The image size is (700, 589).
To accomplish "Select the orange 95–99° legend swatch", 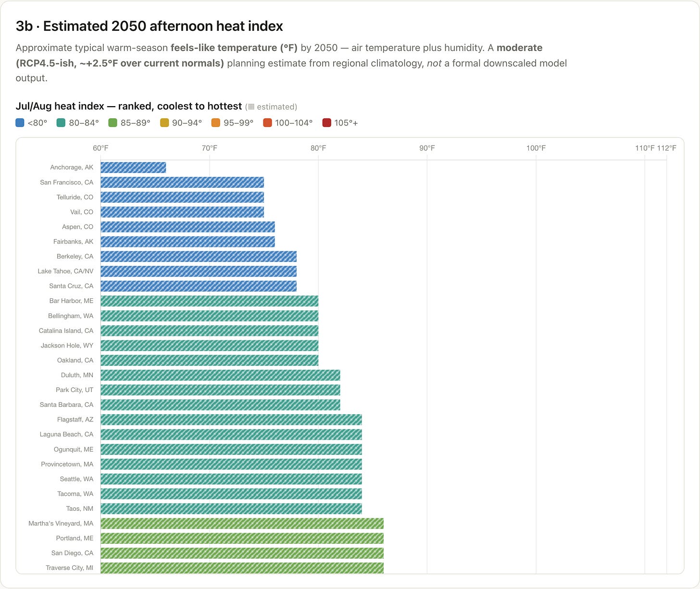I will (215, 123).
